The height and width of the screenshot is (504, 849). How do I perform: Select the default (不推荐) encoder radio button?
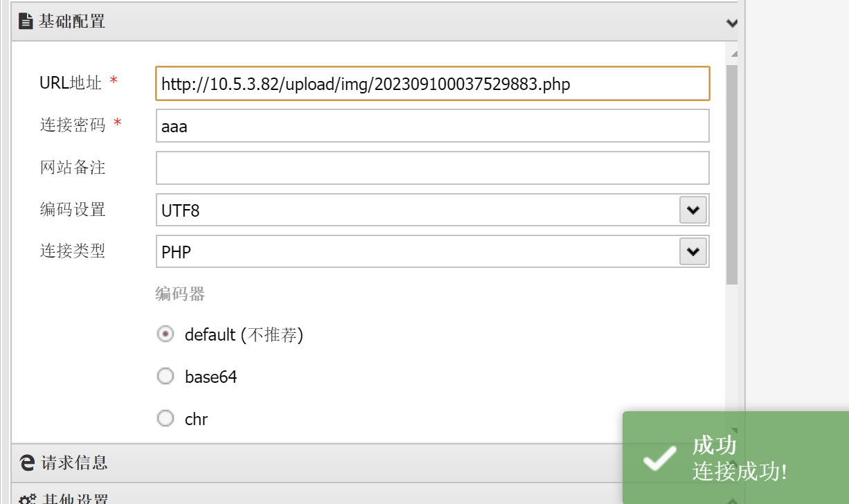pos(166,334)
